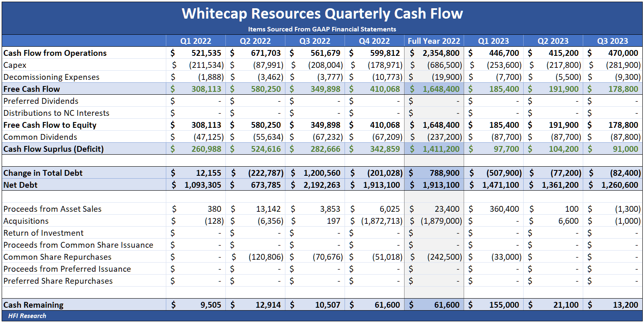Click the 521,535 operations cash flow value
The width and height of the screenshot is (644, 323).
tap(206, 53)
